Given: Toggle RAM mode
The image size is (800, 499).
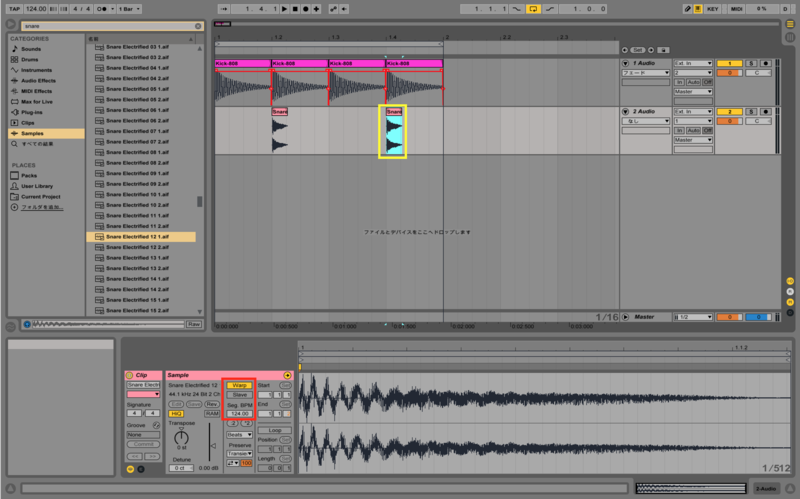Looking at the screenshot, I should tap(212, 414).
